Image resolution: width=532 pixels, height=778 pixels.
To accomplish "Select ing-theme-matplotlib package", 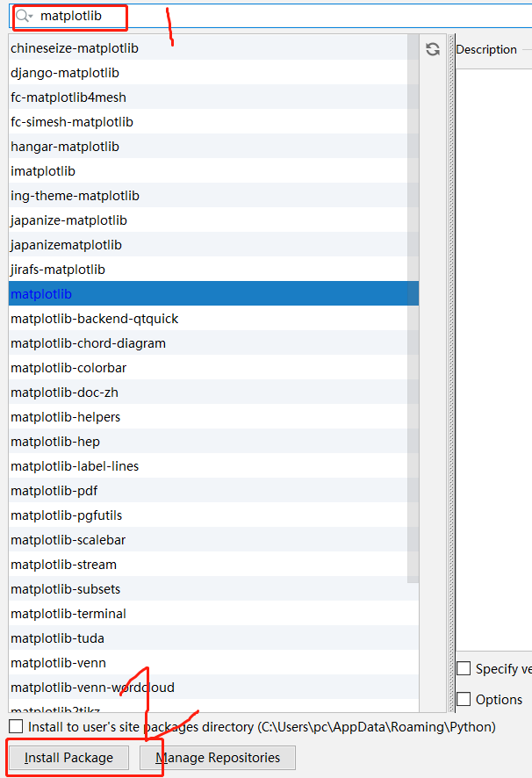I will tap(213, 196).
